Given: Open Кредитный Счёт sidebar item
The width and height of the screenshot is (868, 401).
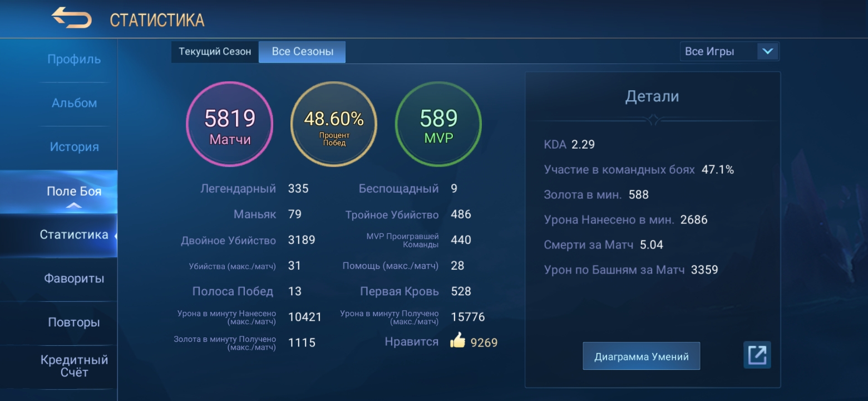Looking at the screenshot, I should [74, 366].
